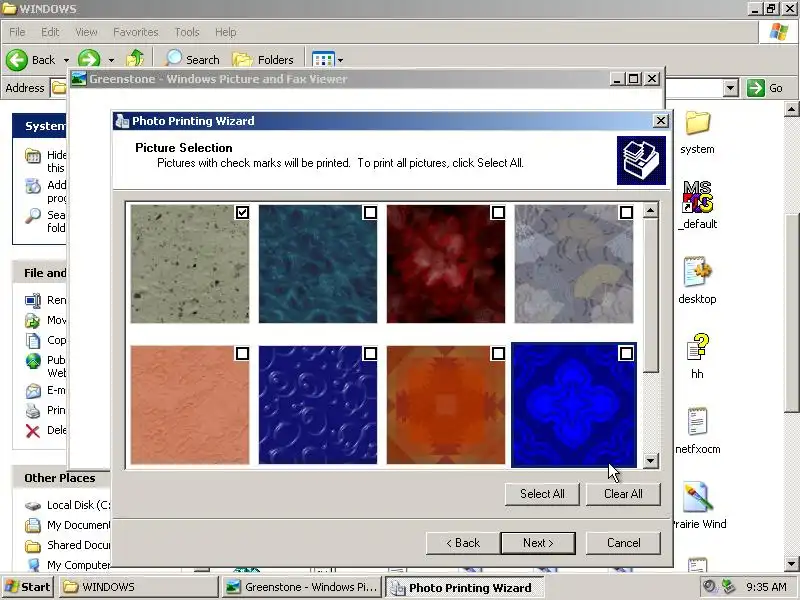Image resolution: width=800 pixels, height=600 pixels.
Task: Check the dark red flower picture checkbox
Action: tap(498, 212)
